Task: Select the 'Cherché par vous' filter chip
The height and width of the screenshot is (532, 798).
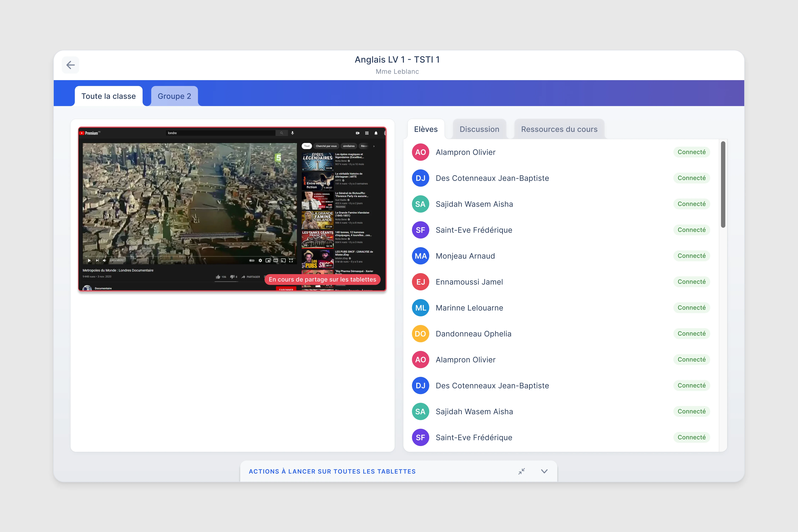Action: 326,146
